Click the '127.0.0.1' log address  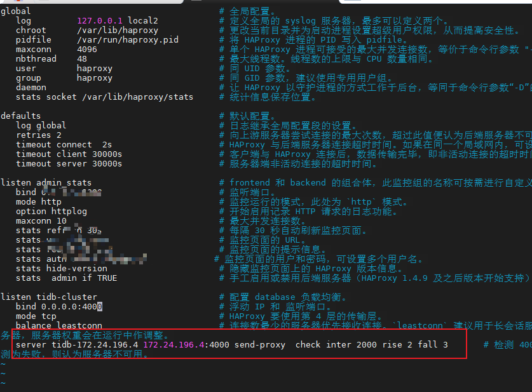coord(100,21)
